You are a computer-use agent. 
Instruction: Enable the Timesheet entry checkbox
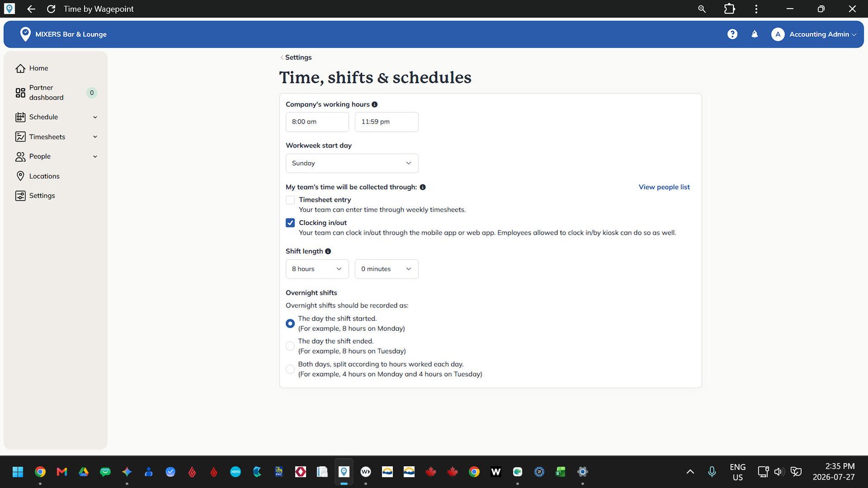(x=290, y=200)
